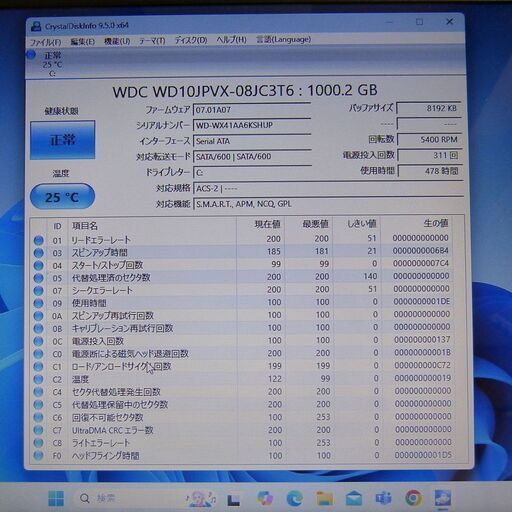Click status icon of row C4 セクタ代替処理発生回数
This screenshot has width=512, height=512.
coord(39,392)
